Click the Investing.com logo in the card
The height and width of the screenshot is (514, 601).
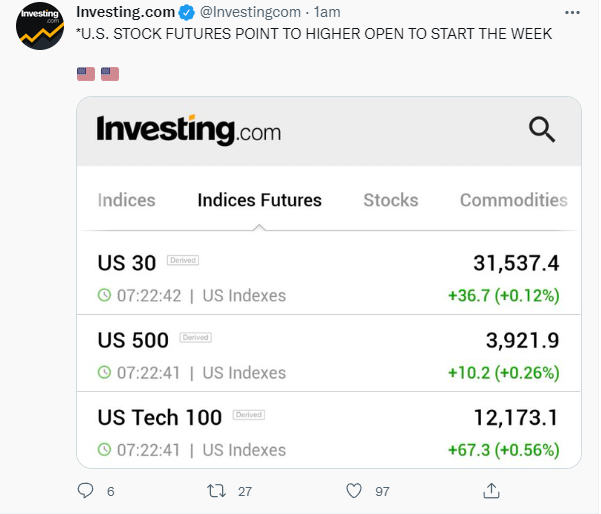coord(189,130)
